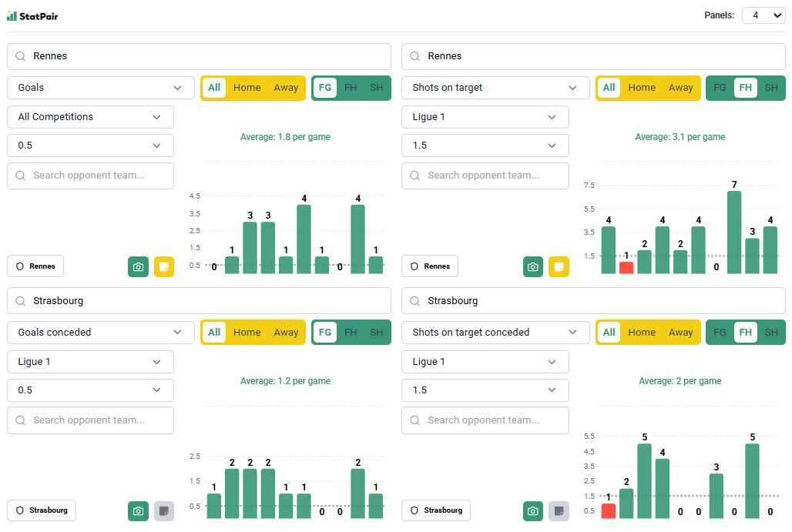The image size is (792, 532).
Task: Click gray note icon in Strasbourg Shots on target conceded panel
Action: click(559, 510)
